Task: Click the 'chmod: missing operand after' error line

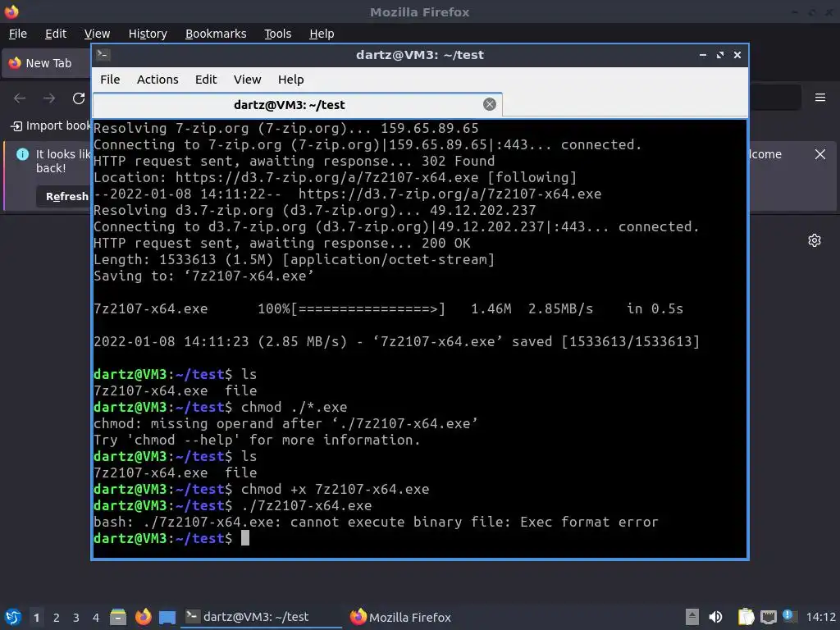Action: [285, 424]
